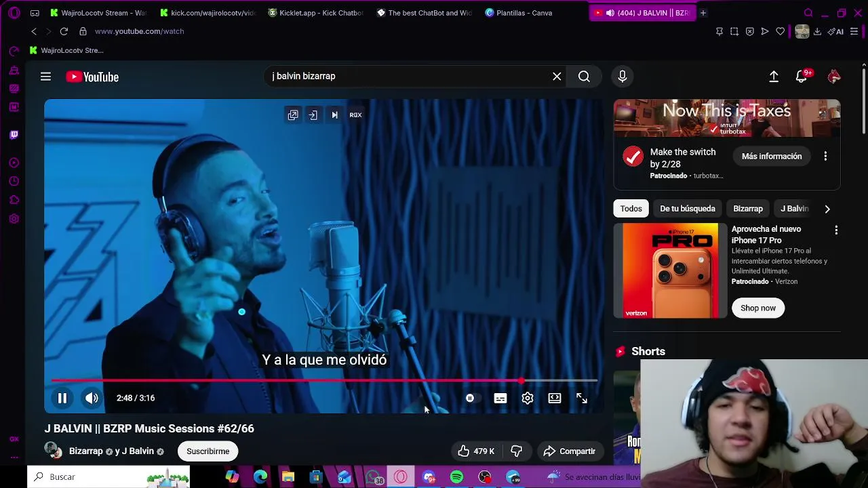The height and width of the screenshot is (488, 868).
Task: Open the Bizarrap channel avatar
Action: pos(53,450)
